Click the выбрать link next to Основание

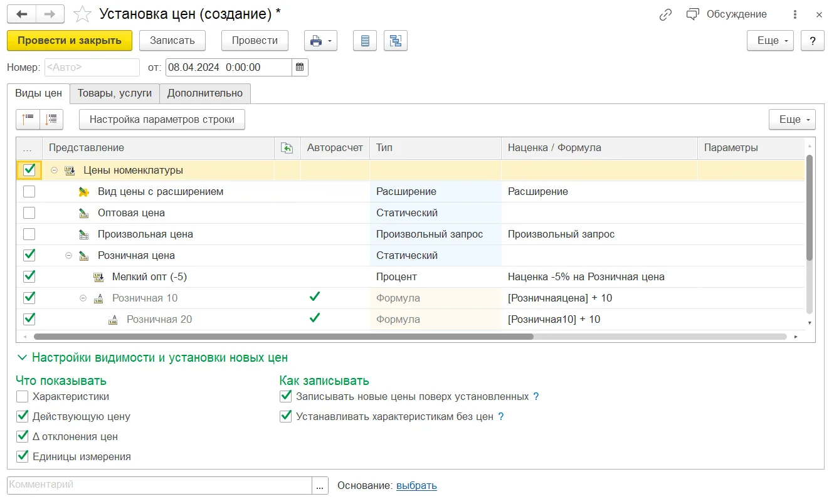pos(416,485)
